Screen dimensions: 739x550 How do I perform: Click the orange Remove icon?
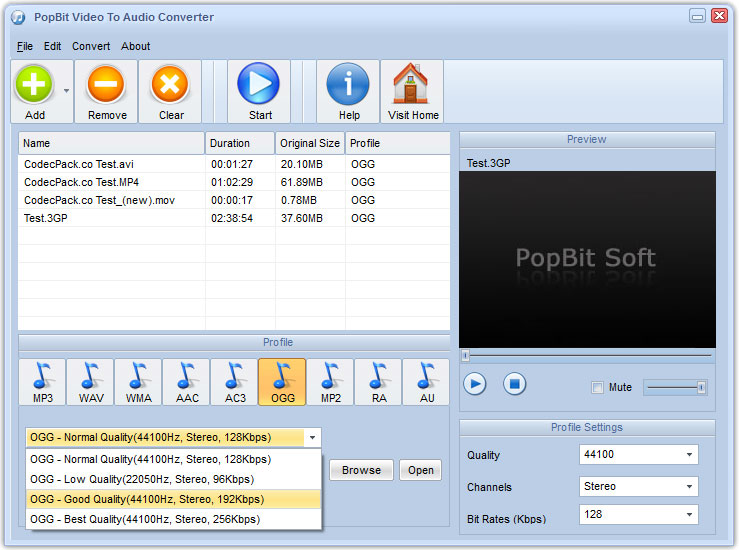106,84
